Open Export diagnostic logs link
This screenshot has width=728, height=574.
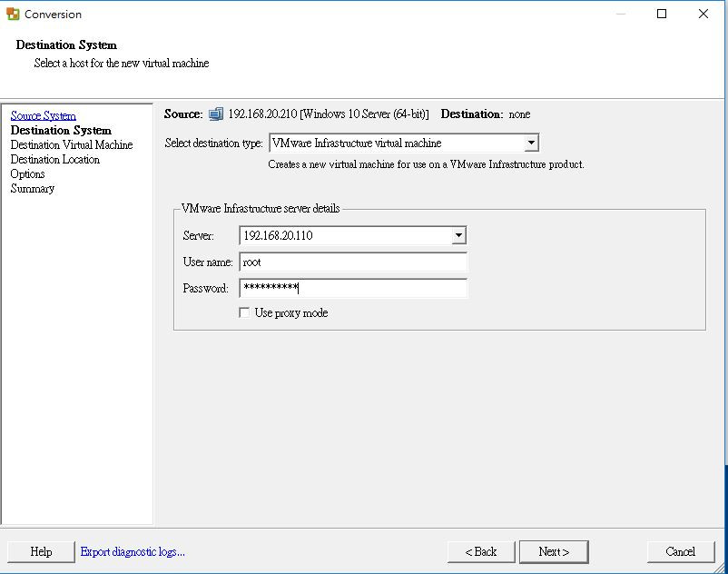click(133, 551)
